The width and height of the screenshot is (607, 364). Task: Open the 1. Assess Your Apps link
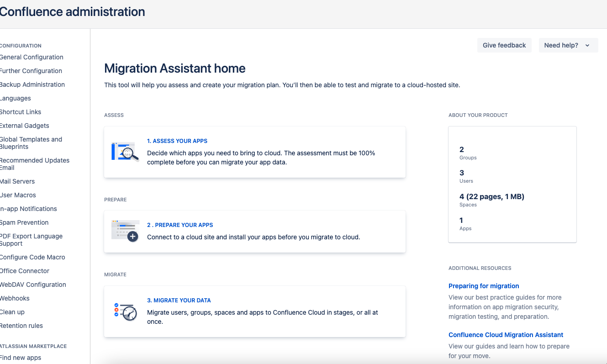pyautogui.click(x=177, y=141)
